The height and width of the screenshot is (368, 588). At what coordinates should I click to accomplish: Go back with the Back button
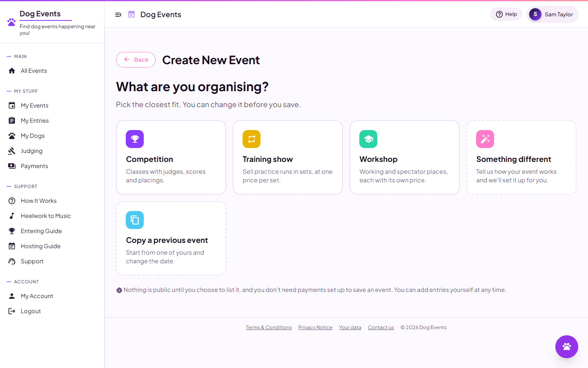(136, 60)
